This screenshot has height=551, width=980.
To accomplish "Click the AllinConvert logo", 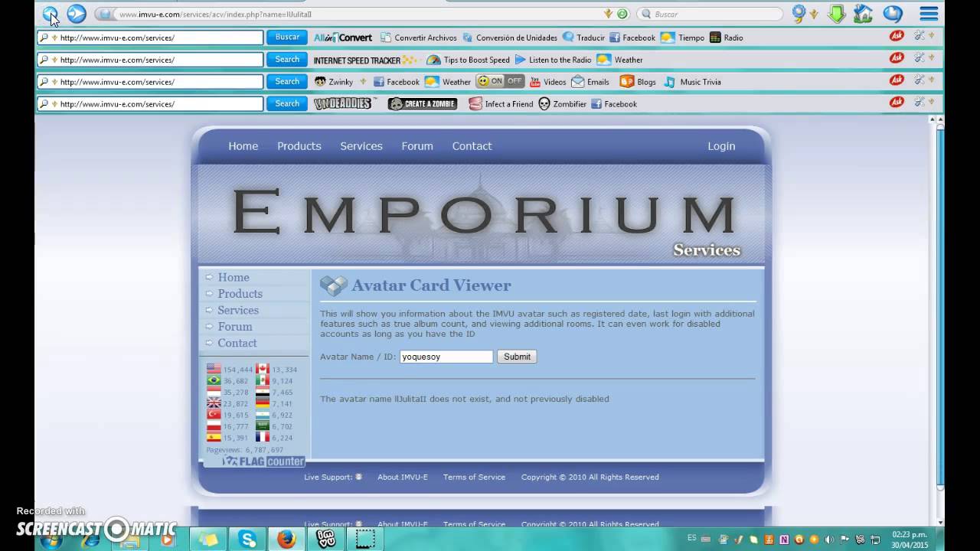I will [342, 37].
